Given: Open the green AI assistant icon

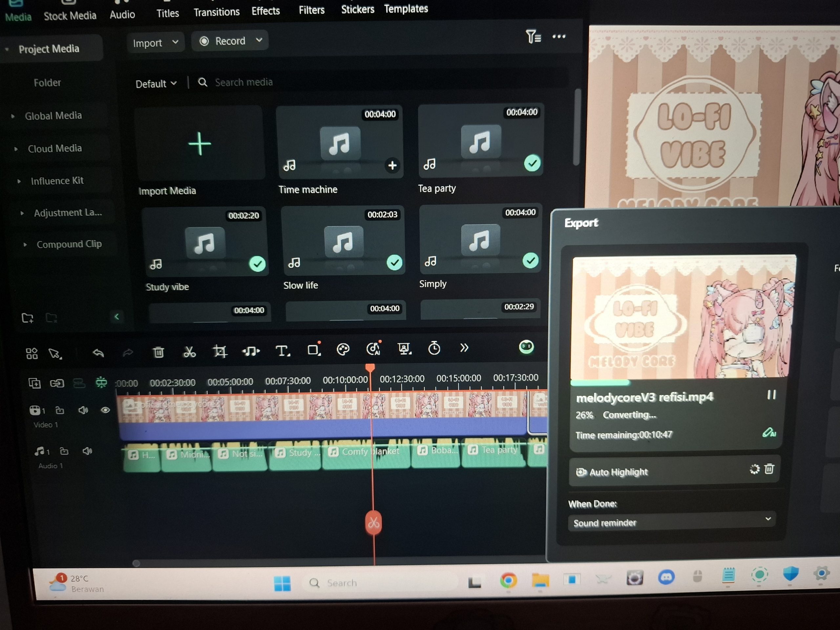Looking at the screenshot, I should coord(526,347).
